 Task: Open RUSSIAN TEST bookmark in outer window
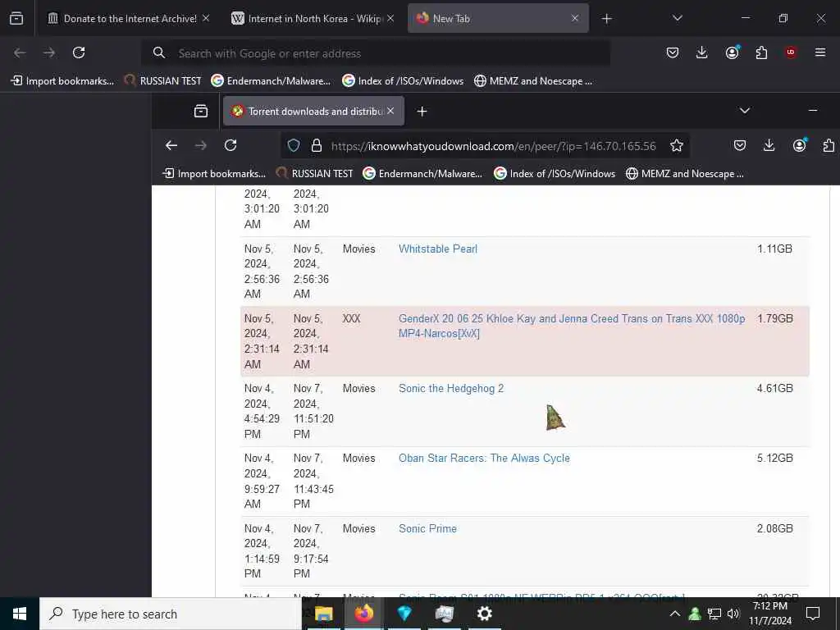(162, 81)
